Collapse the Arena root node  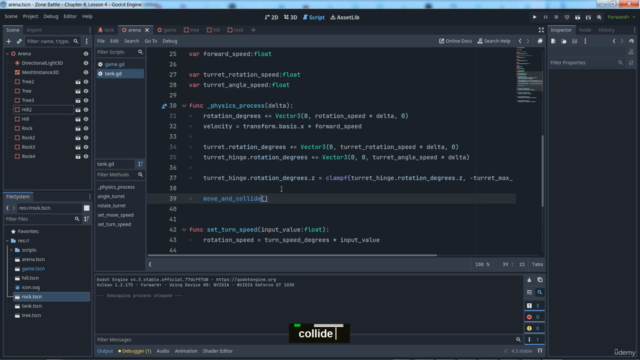(x=7, y=53)
